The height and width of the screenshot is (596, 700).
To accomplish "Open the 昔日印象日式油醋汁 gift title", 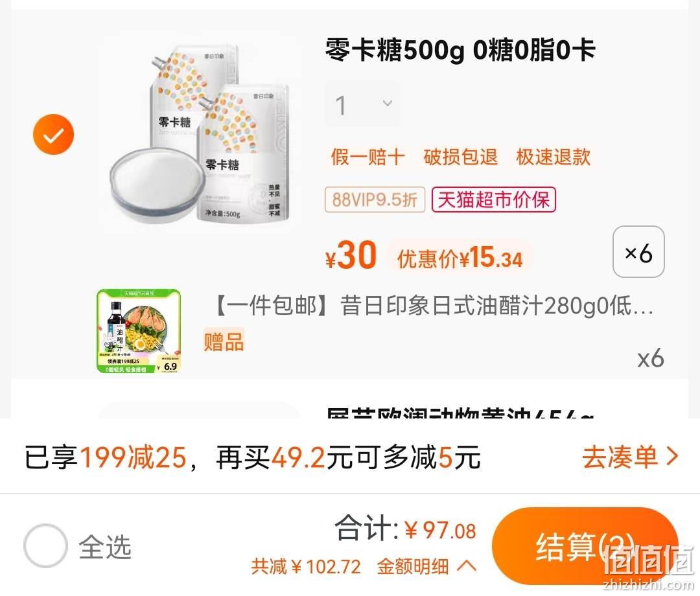I will pos(433,306).
